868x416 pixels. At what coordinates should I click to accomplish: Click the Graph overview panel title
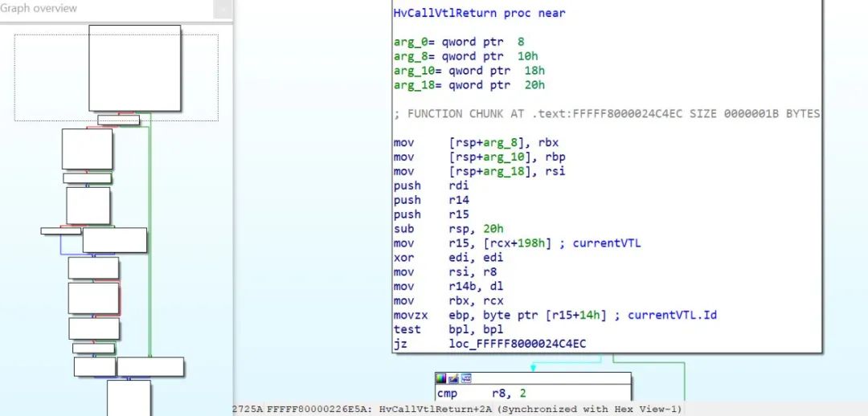coord(39,8)
